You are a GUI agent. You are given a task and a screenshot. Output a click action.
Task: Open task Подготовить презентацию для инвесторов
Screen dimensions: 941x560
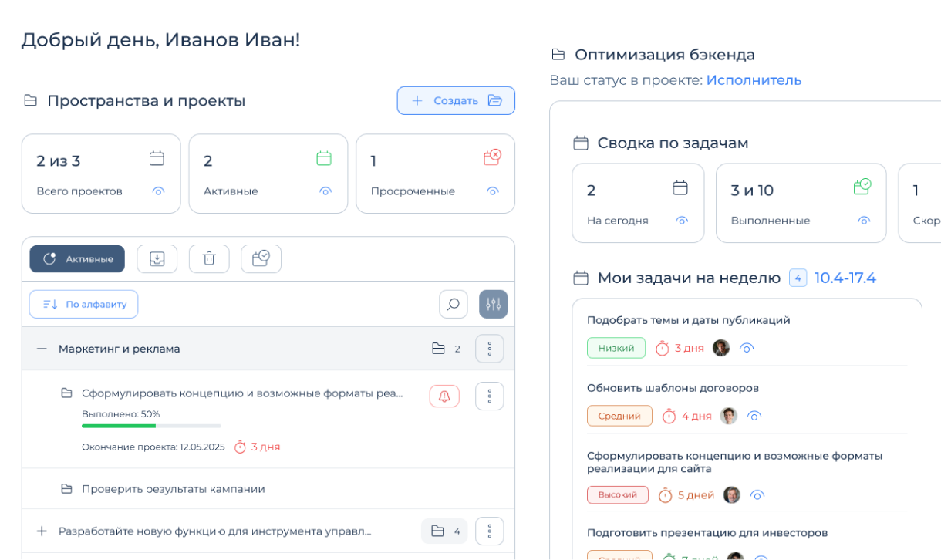coord(707,533)
